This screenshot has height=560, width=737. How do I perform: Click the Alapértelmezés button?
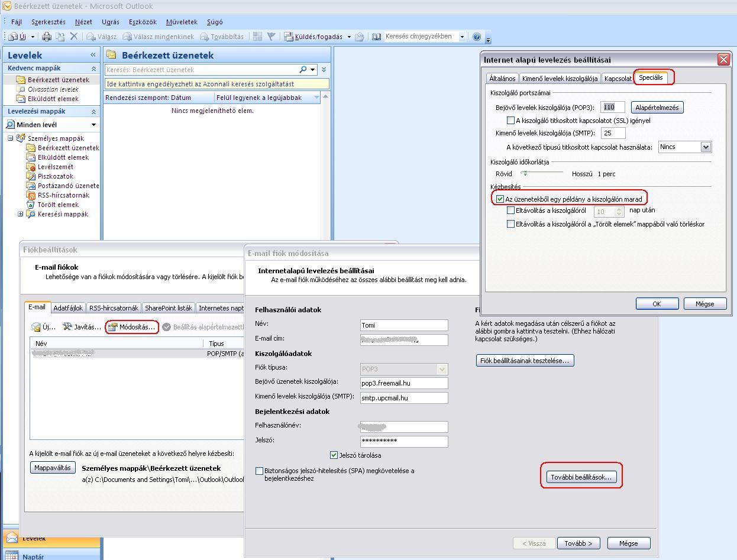(x=657, y=108)
